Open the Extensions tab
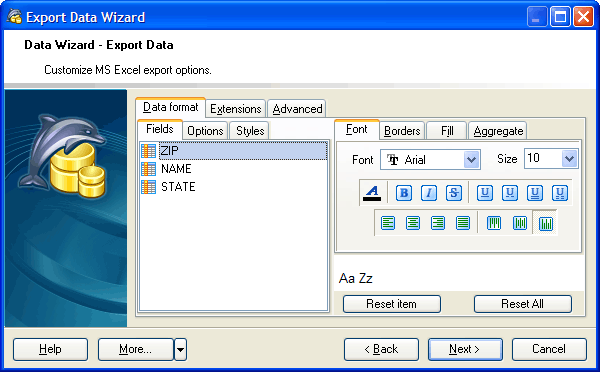The width and height of the screenshot is (600, 372). click(x=236, y=109)
